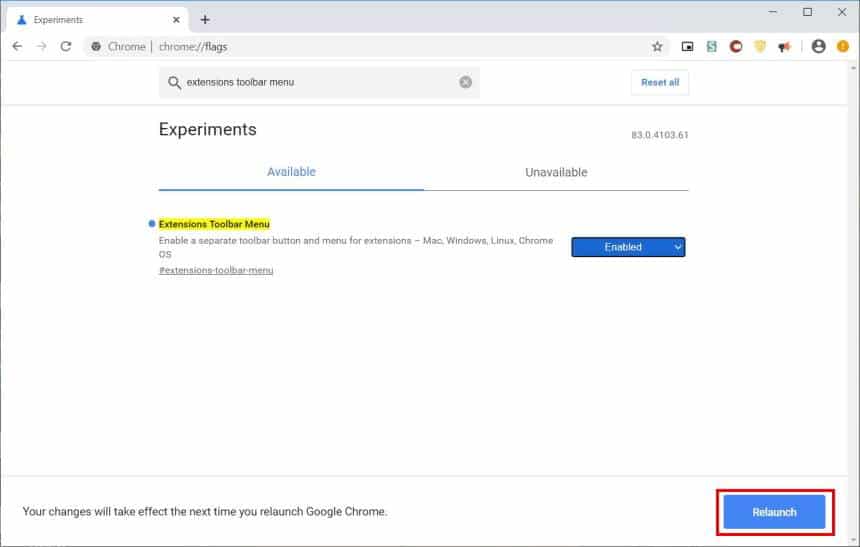Open the #extensions-toolbar-menu link

[x=216, y=270]
